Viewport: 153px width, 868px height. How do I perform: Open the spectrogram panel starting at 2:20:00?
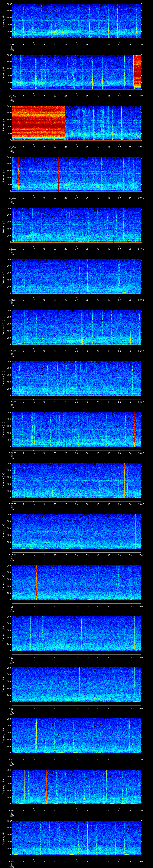tap(76, 225)
